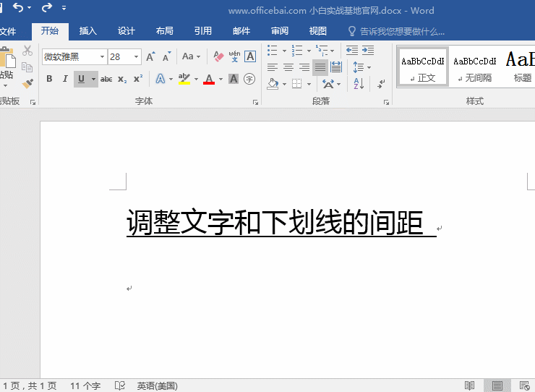Open the underline style dropdown arrow
Viewport: 535px width, 392px height.
click(x=93, y=79)
